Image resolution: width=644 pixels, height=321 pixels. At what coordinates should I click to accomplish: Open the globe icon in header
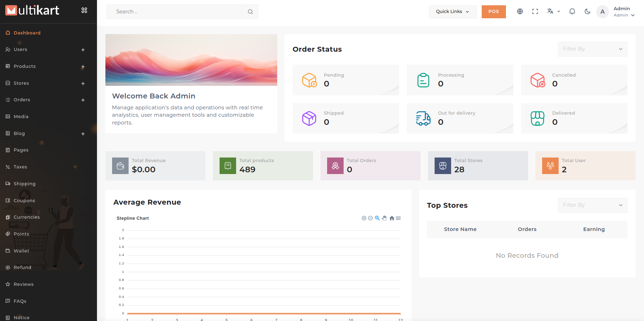520,12
